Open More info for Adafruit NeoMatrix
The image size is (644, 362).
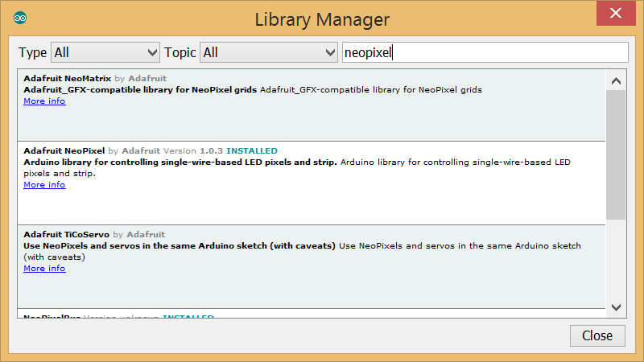[x=44, y=101]
